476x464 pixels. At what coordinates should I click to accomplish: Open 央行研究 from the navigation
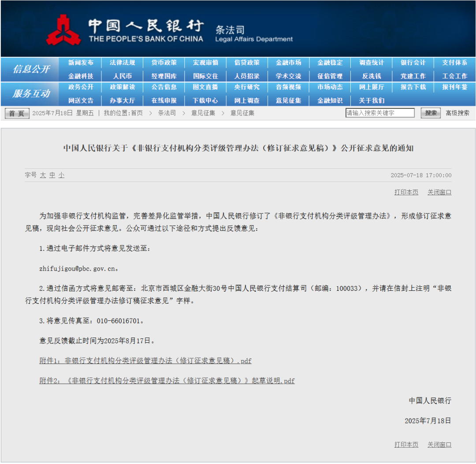pos(247,87)
